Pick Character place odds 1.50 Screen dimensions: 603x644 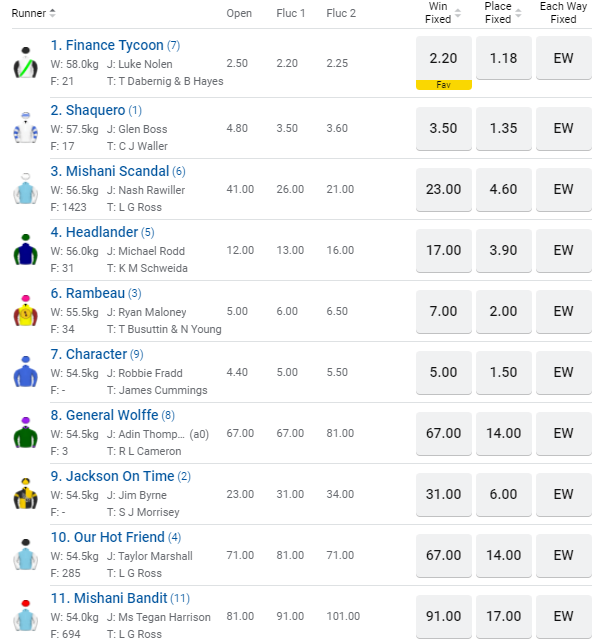(x=504, y=372)
